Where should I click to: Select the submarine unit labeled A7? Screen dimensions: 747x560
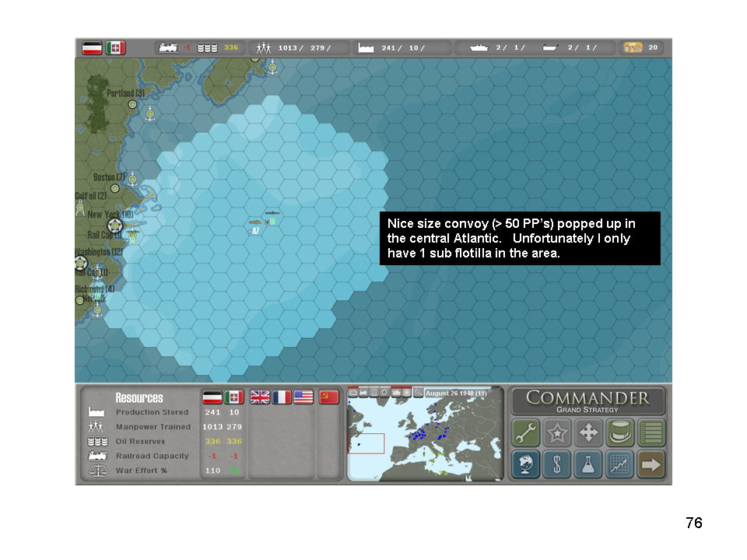255,222
